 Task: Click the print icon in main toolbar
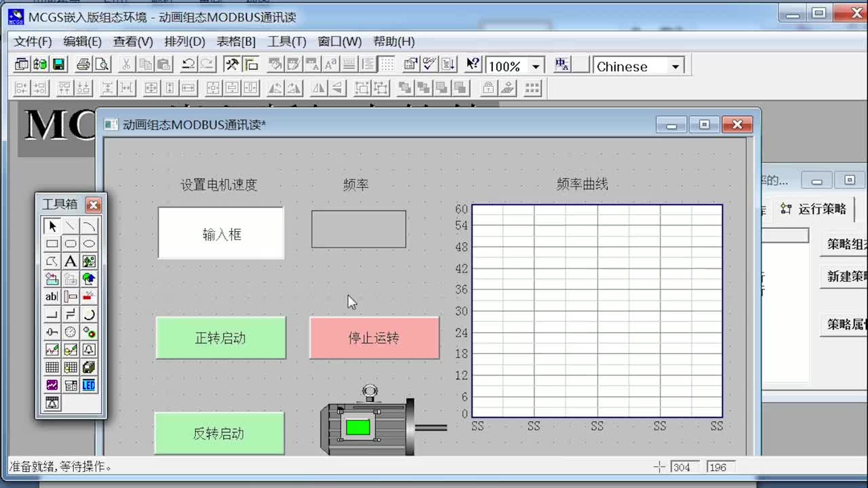click(83, 65)
